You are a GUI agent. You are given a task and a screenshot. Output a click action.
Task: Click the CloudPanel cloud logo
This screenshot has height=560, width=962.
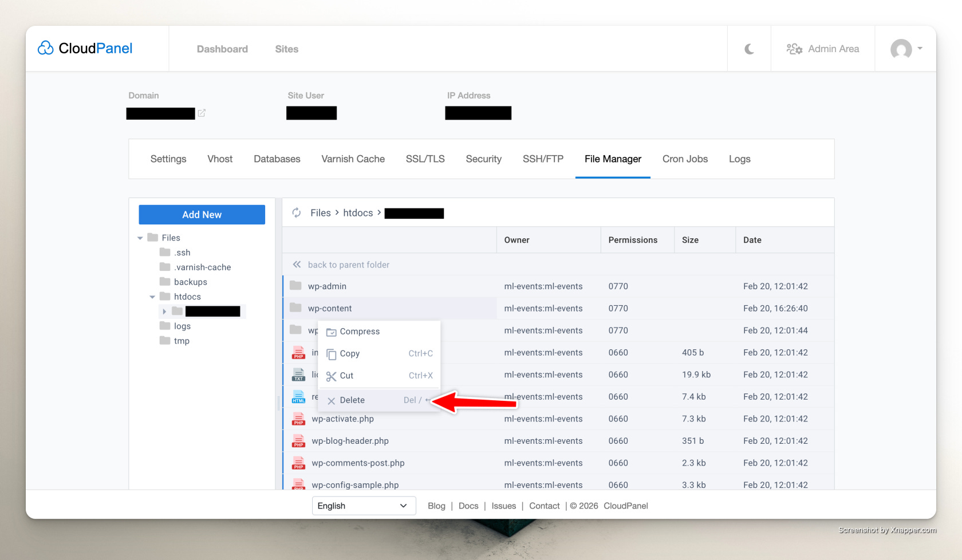click(85, 49)
